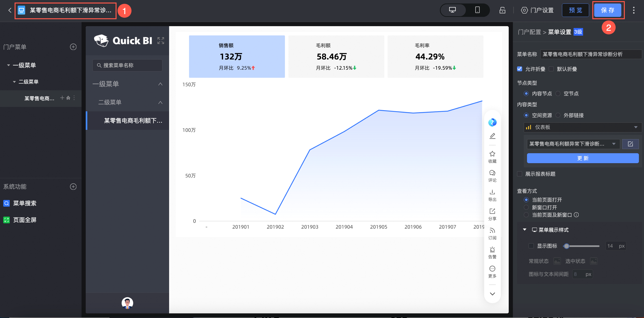The width and height of the screenshot is (644, 318).
Task: Click the 告警 alert bell icon
Action: 492,249
